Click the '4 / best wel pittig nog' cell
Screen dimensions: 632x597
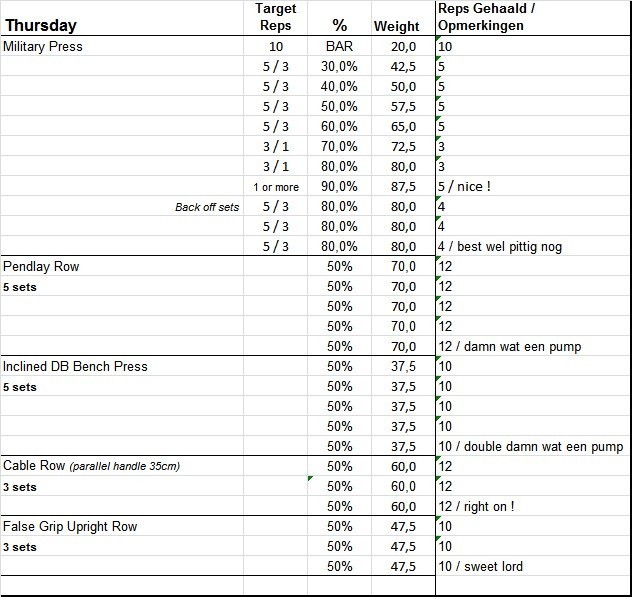click(506, 247)
